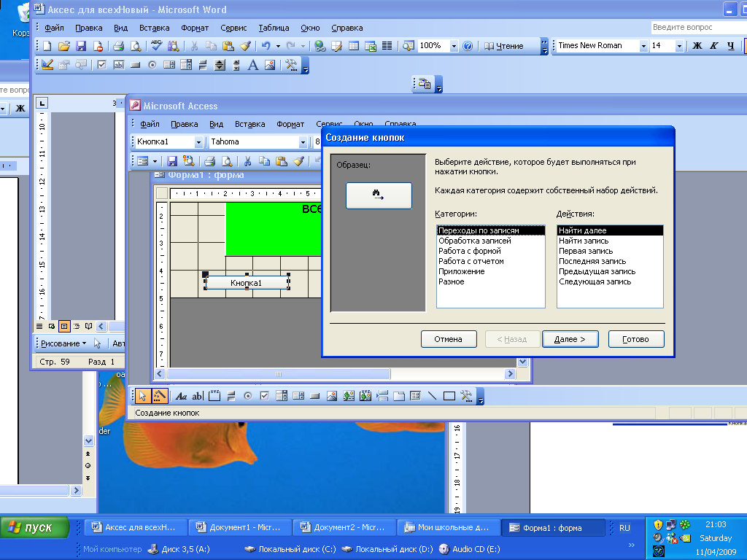The width and height of the screenshot is (747, 560).
Task: Toggle the Control Wizards wand in Access toolbox
Action: pyautogui.click(x=160, y=396)
